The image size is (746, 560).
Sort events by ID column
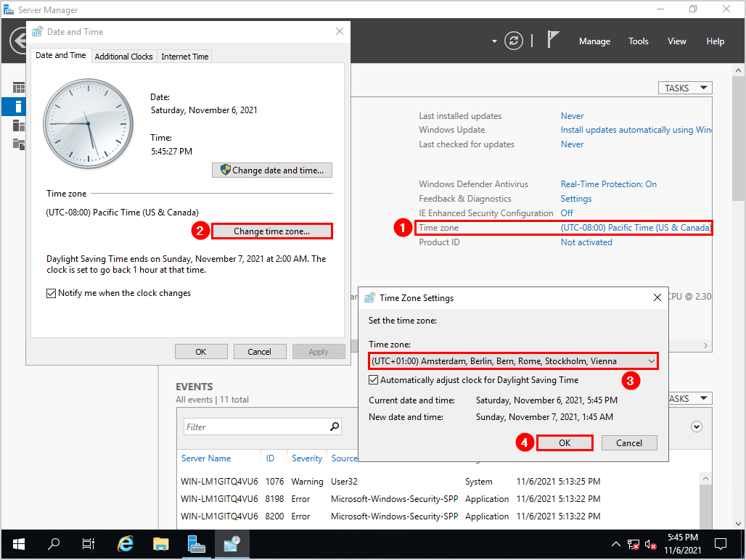pos(270,458)
